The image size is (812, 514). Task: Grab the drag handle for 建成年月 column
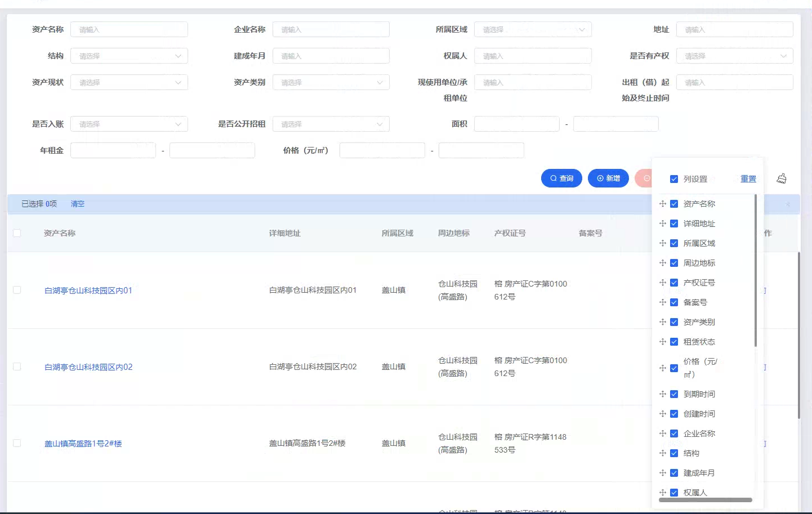click(x=663, y=473)
